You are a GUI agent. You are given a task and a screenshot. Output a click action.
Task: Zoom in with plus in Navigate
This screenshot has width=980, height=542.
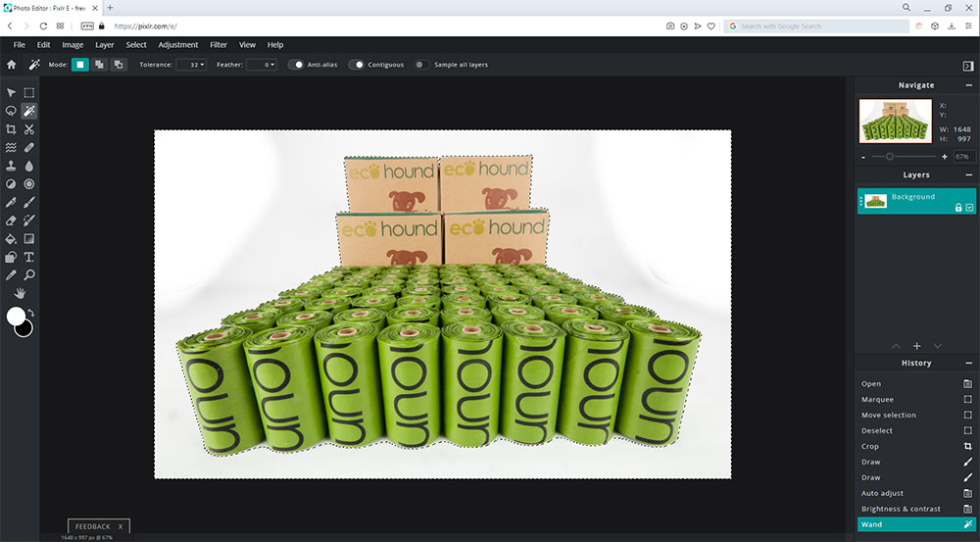pyautogui.click(x=945, y=157)
